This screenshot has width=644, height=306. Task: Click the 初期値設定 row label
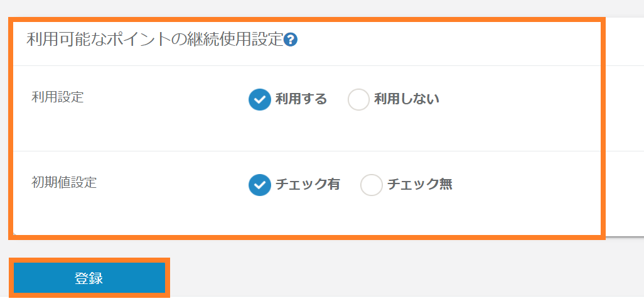click(x=64, y=183)
